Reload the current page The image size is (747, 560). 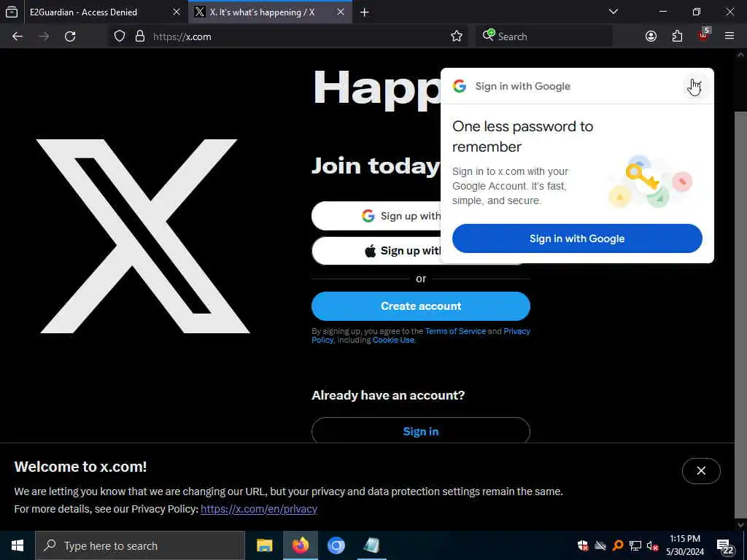[x=70, y=36]
